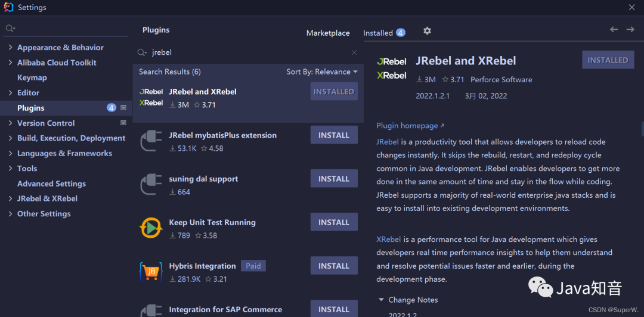This screenshot has height=317, width=644.
Task: Click the magnifier icon in plugin search
Action: pyautogui.click(x=142, y=52)
